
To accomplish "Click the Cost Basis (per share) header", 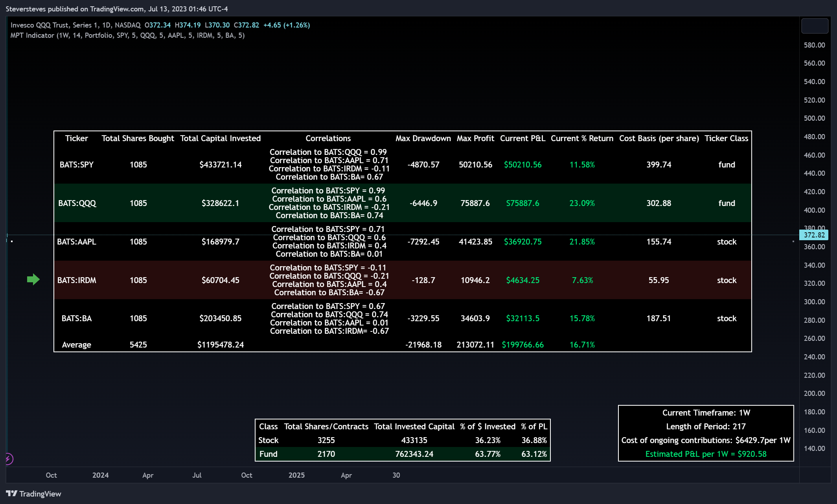I will [x=659, y=138].
